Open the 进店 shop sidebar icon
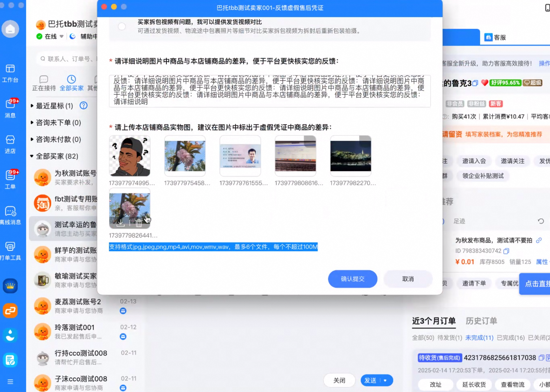550x392 pixels. click(x=10, y=144)
